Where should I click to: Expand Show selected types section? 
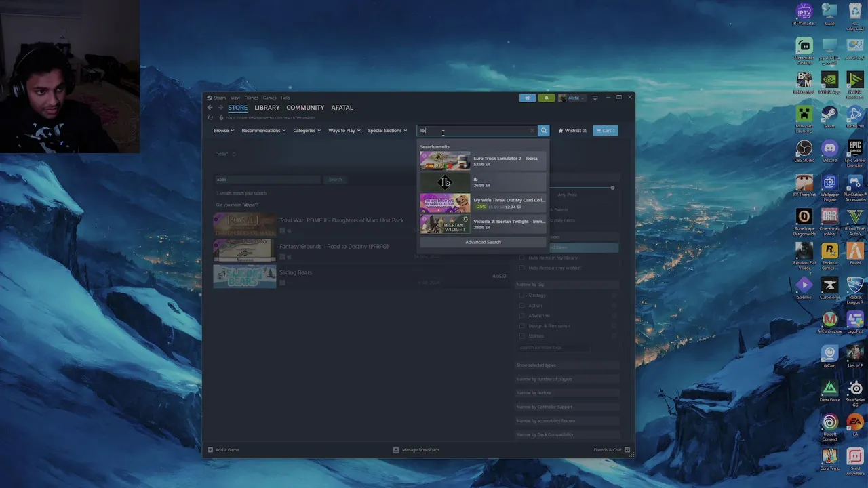[x=567, y=365]
